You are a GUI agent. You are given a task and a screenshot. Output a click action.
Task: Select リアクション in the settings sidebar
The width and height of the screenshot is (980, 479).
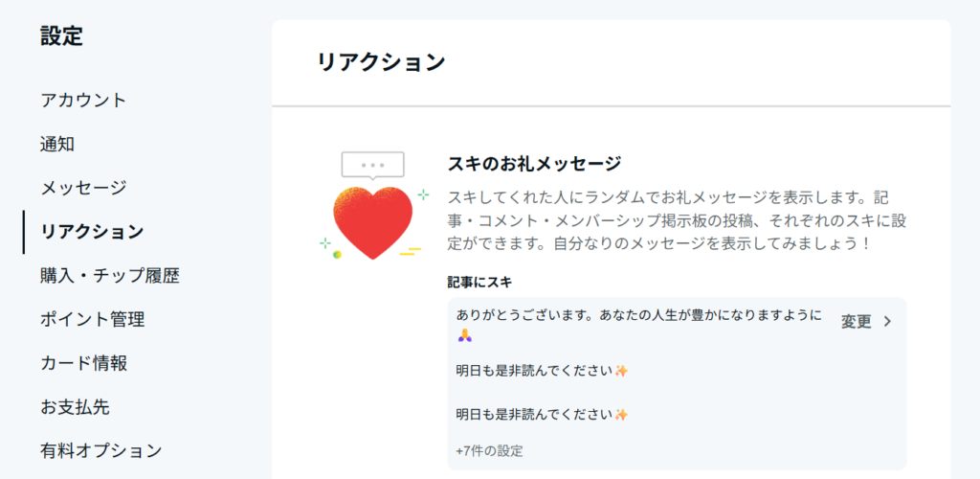92,232
